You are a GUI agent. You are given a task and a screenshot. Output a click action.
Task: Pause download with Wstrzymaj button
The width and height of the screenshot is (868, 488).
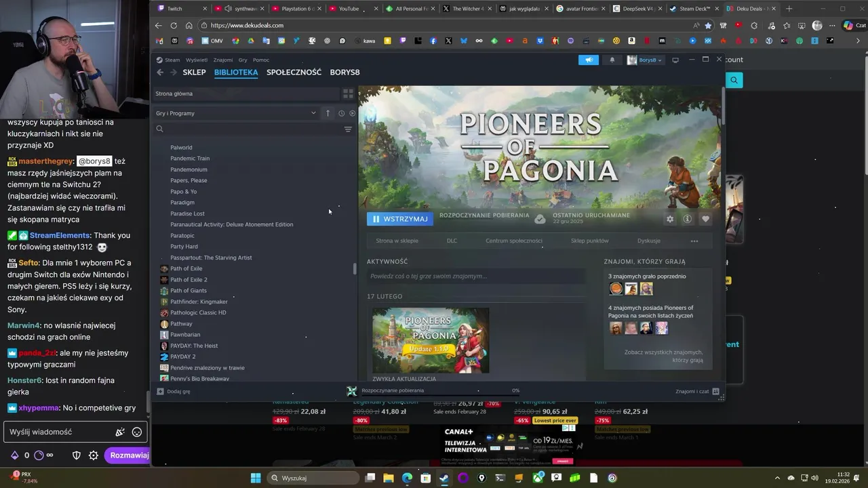(x=401, y=219)
